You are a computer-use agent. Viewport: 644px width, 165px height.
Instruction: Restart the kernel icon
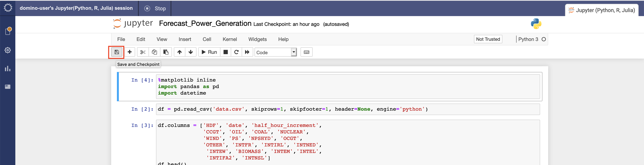(x=236, y=52)
